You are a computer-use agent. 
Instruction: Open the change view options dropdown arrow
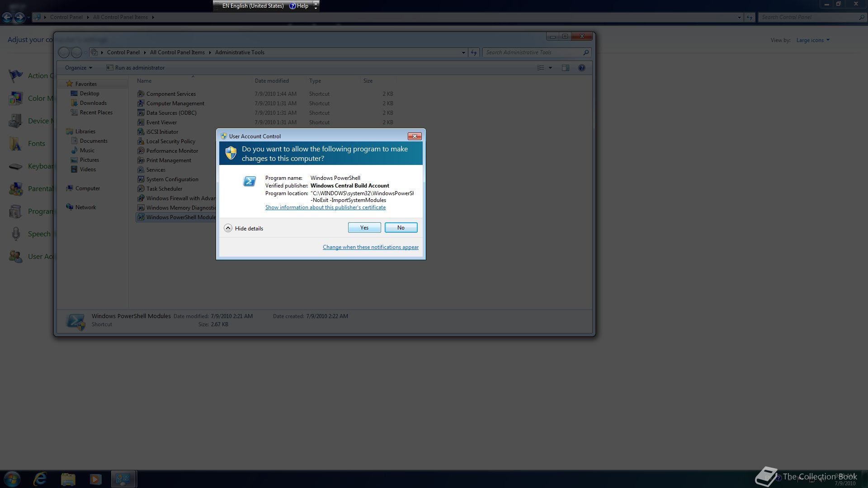tap(550, 68)
